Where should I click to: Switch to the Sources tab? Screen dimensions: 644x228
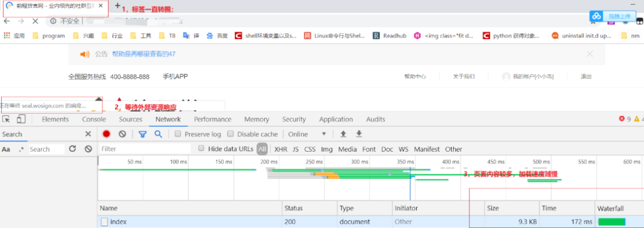click(131, 119)
